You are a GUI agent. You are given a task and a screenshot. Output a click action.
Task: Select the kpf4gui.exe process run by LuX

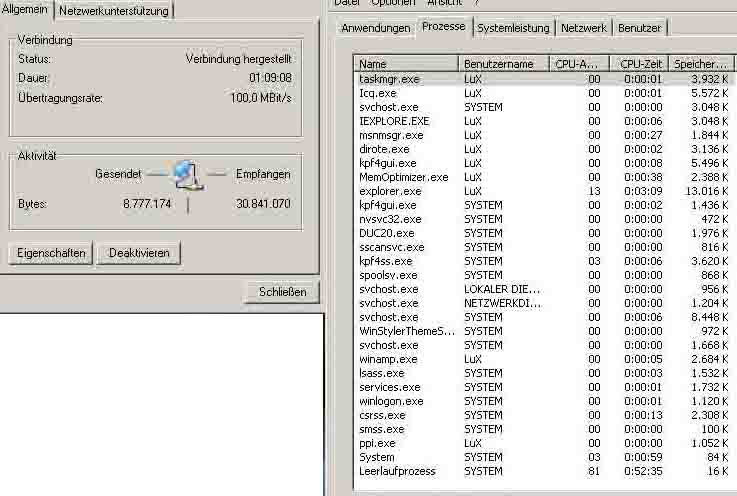coord(543,163)
